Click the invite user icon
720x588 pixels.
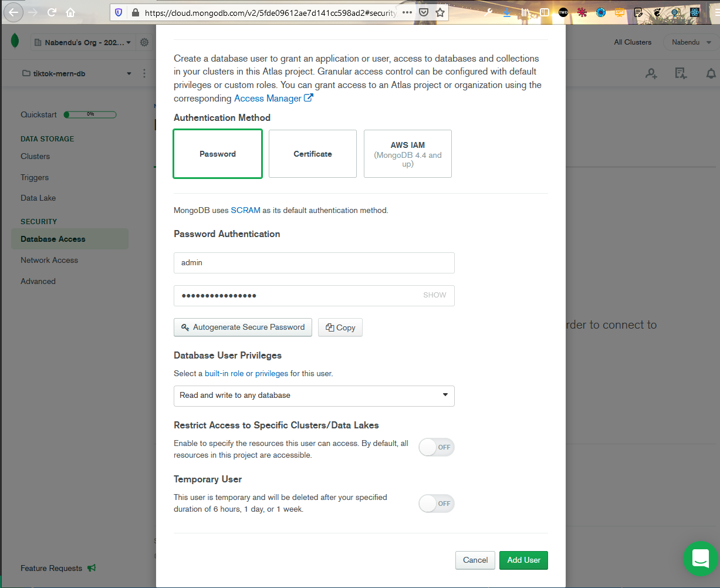click(651, 73)
